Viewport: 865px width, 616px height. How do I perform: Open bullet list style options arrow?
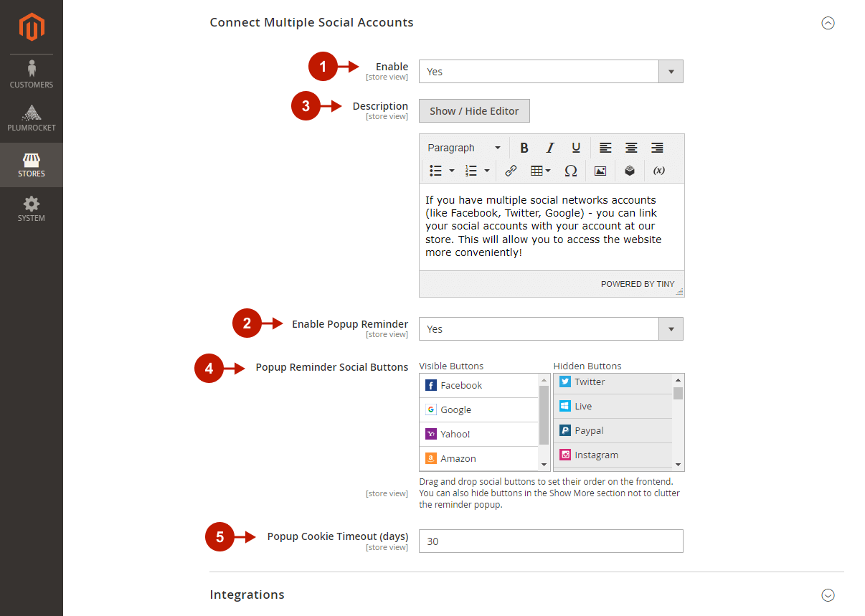coord(452,171)
